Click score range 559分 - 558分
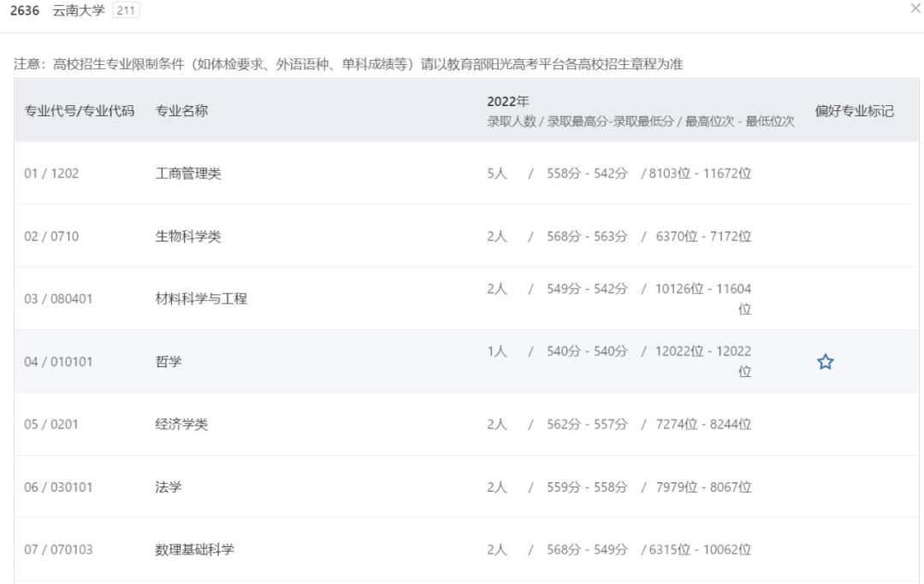The height and width of the screenshot is (584, 924). click(587, 487)
